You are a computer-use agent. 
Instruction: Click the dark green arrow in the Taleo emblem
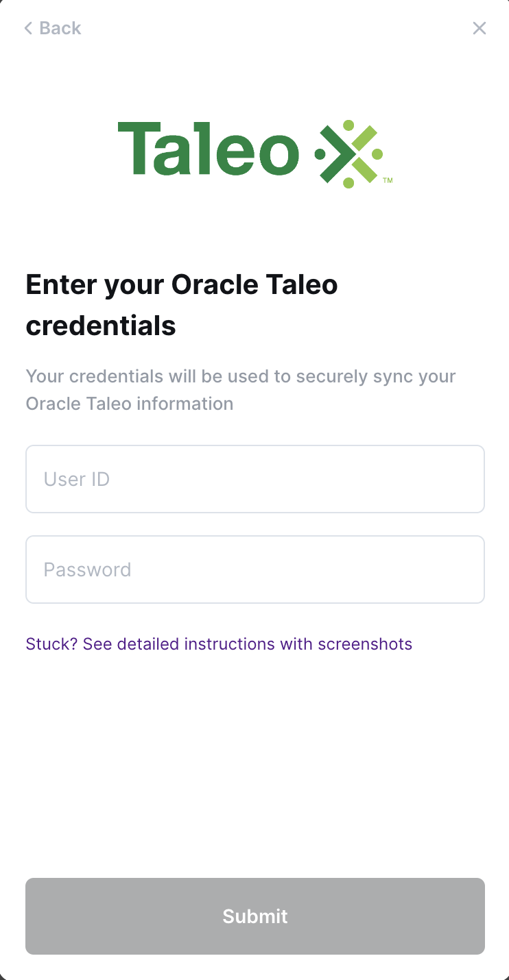point(335,155)
